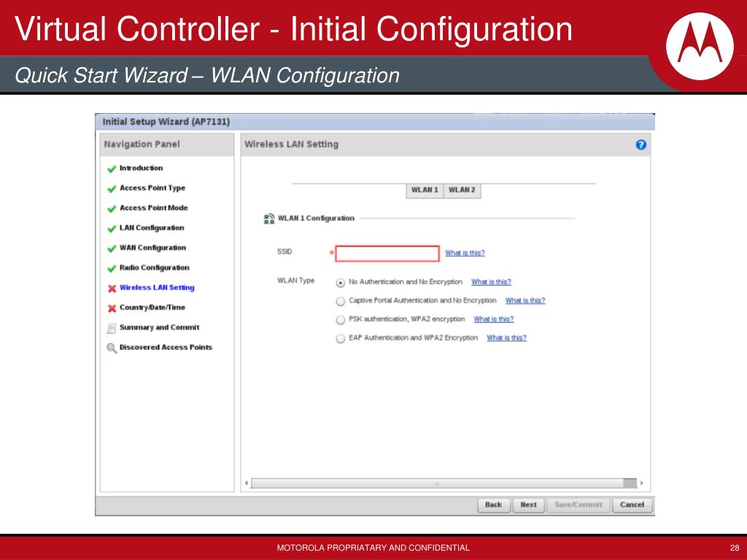
Task: Click the Wireless LAN Setting panel heading
Action: click(292, 144)
